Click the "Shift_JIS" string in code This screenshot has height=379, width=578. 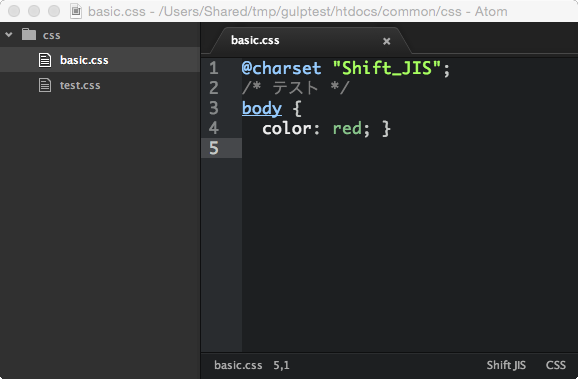coord(387,69)
